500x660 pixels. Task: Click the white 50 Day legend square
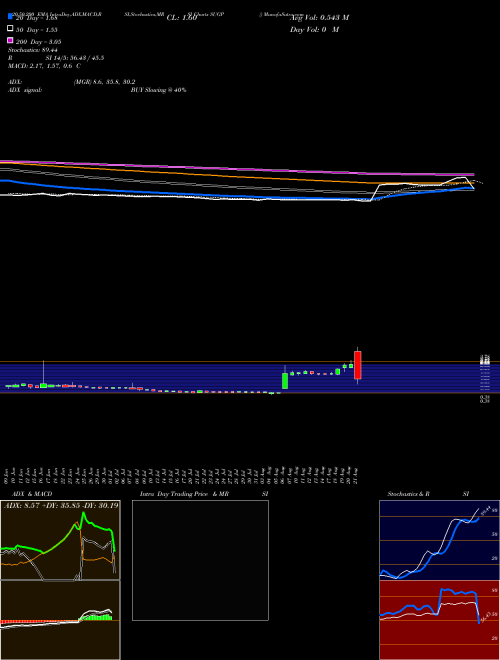(11, 28)
